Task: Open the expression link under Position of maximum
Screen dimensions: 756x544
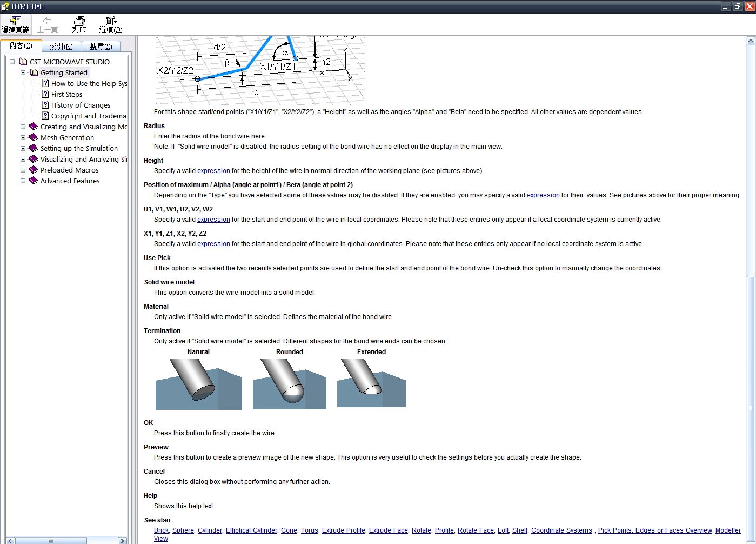Action: [x=543, y=195]
